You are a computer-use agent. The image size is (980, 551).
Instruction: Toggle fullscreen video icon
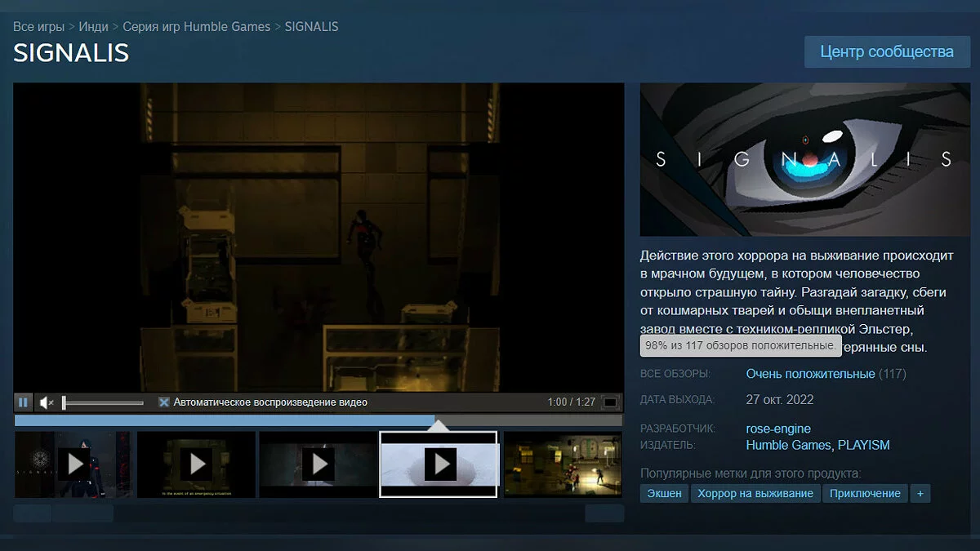610,402
